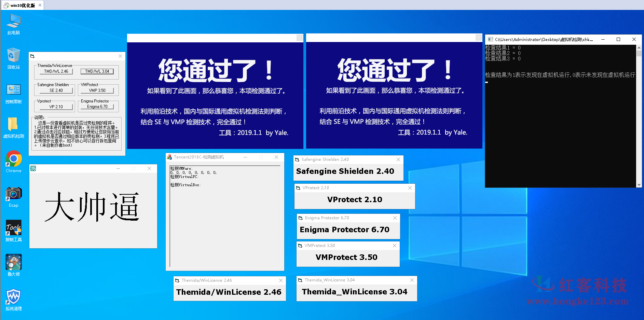
Task: Click the TMD/WL 2.46 button
Action: click(56, 71)
